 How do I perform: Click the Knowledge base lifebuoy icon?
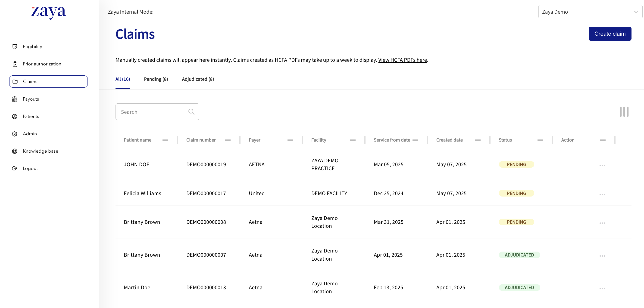15,151
